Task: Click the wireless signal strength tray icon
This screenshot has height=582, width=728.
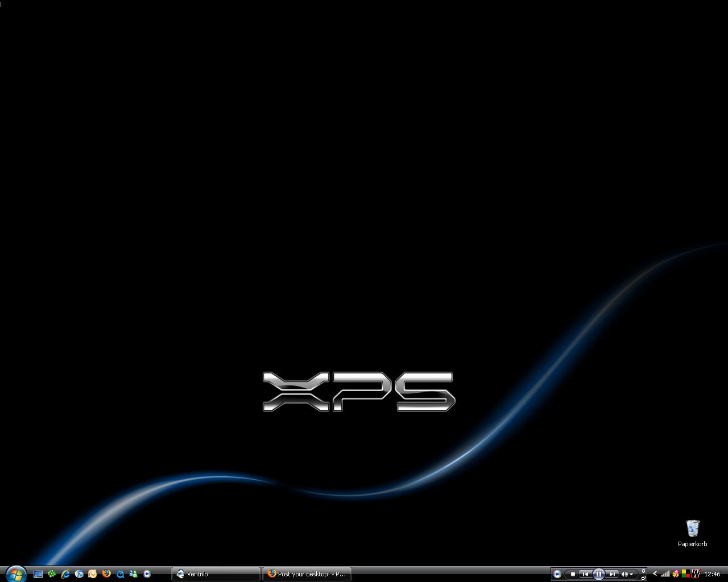Action: [665, 574]
